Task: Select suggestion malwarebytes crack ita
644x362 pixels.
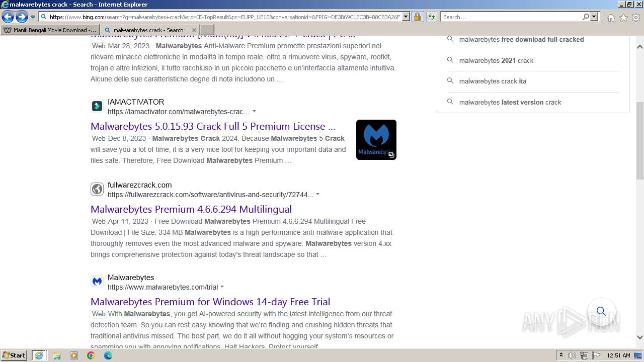Action: (x=493, y=81)
